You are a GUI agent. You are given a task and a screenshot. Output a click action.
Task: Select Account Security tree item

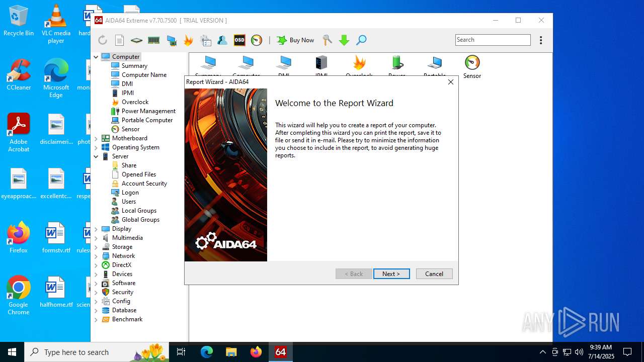click(144, 184)
